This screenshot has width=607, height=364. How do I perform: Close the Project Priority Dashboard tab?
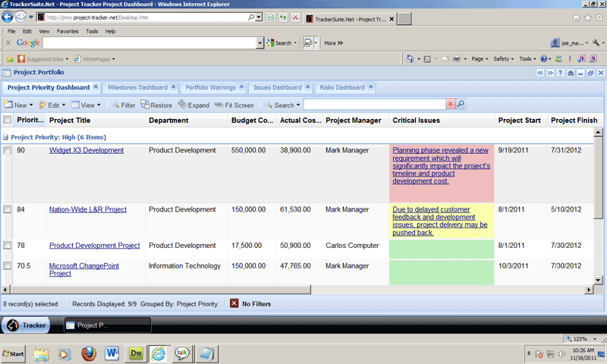(96, 86)
